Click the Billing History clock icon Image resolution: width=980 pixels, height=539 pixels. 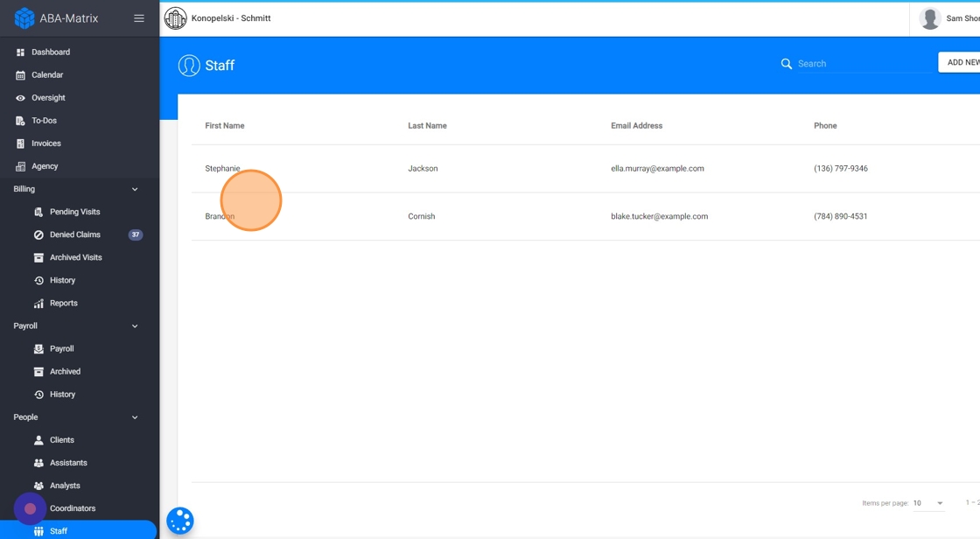(x=38, y=281)
